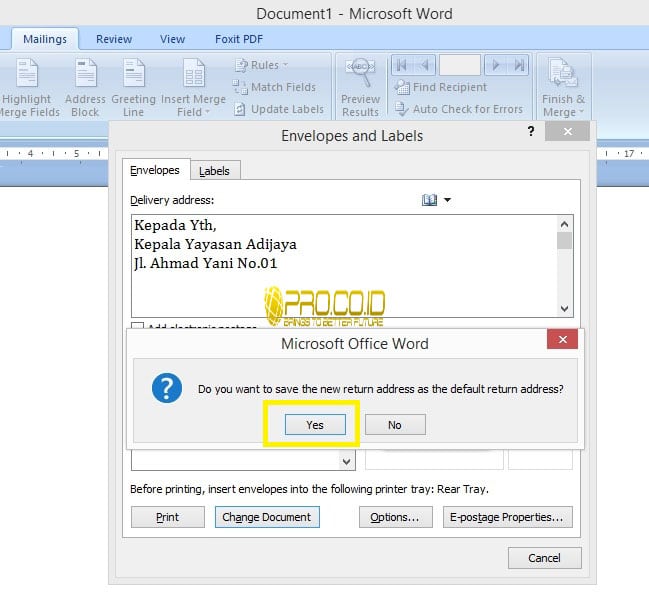Click Cancel in Envelopes and Labels
This screenshot has width=649, height=610.
[545, 558]
